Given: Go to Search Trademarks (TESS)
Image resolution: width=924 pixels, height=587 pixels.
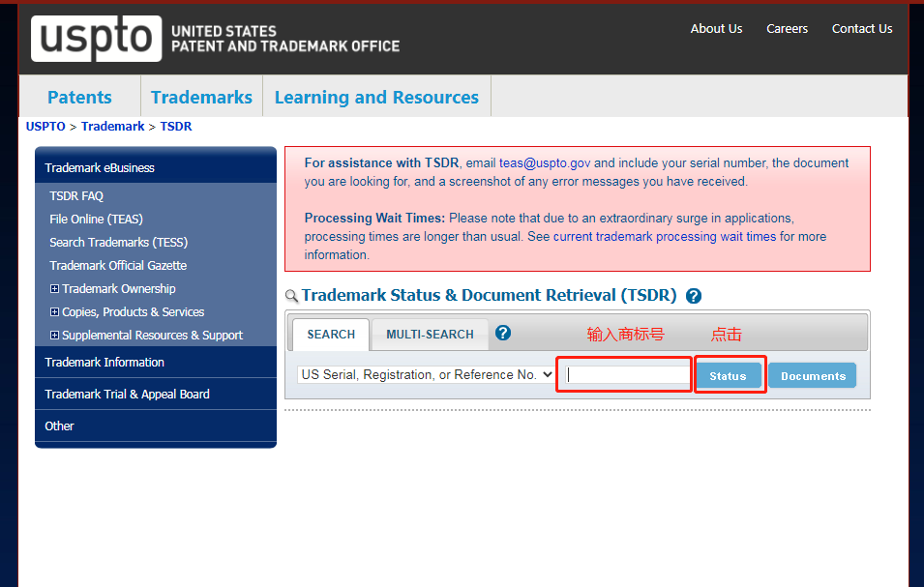Looking at the screenshot, I should (118, 242).
